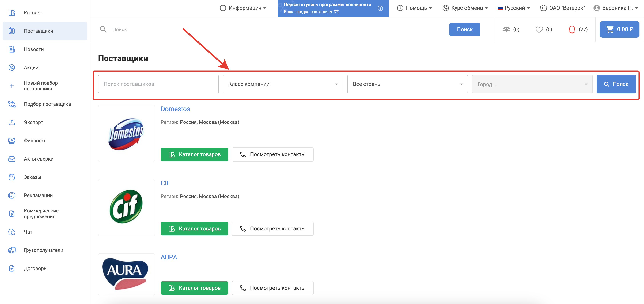Focus the Поиск поставщиков input field
Image resolution: width=644 pixels, height=304 pixels.
tap(158, 84)
